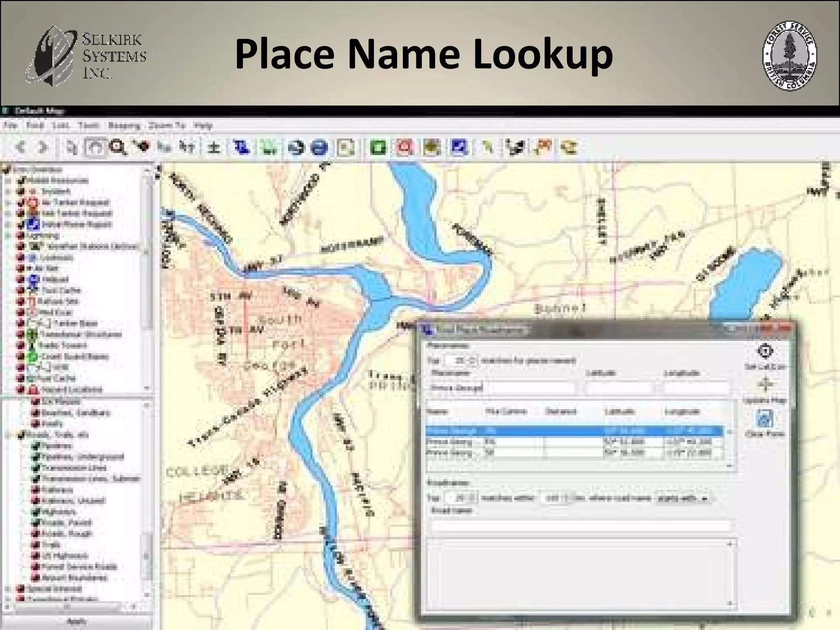Viewport: 840px width, 630px height.
Task: Toggle the Trails layer checkbox
Action: [x=35, y=545]
